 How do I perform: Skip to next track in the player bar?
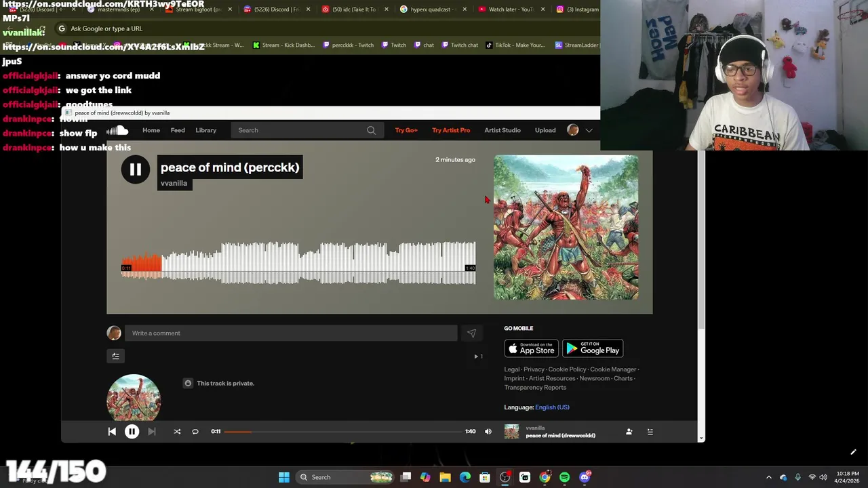point(152,431)
